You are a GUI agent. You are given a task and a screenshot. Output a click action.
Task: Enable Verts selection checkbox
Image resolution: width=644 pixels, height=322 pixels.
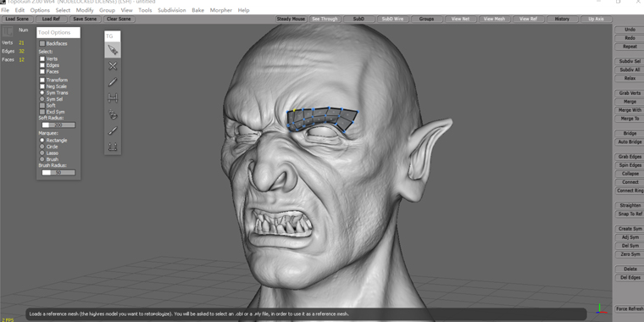pyautogui.click(x=42, y=58)
